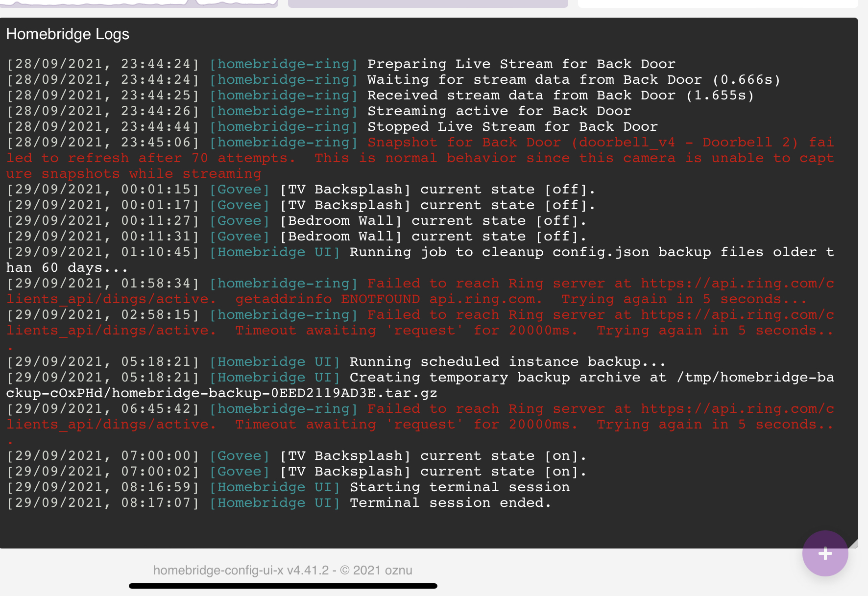
Task: Click the Homebridge UI tag on terminal session line
Action: 274,487
